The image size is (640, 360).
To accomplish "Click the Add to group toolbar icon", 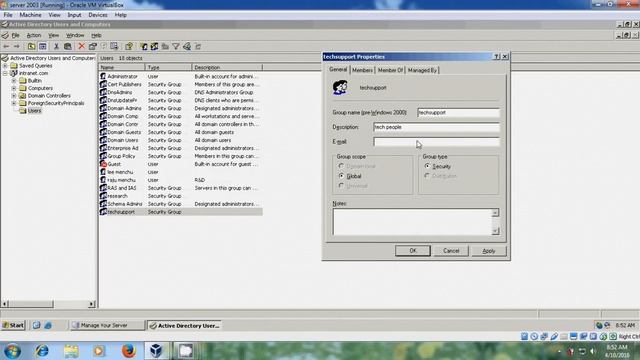I will tap(198, 47).
